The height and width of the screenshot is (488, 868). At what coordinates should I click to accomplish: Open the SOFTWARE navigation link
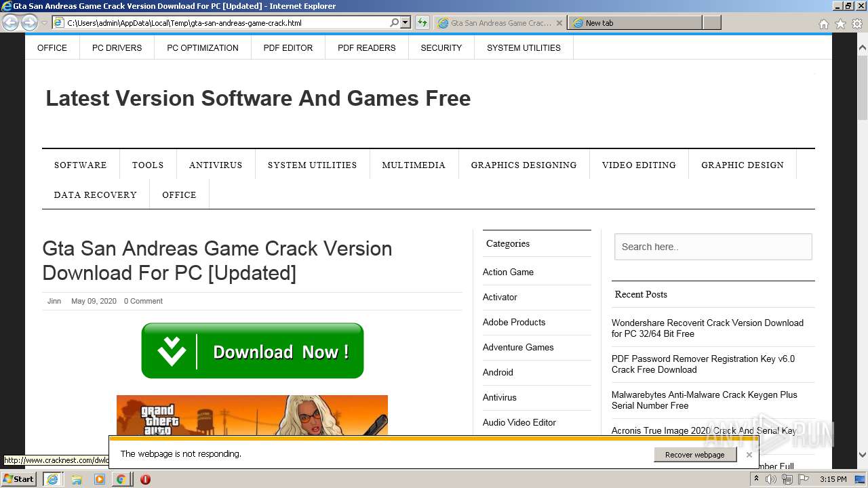click(x=81, y=165)
